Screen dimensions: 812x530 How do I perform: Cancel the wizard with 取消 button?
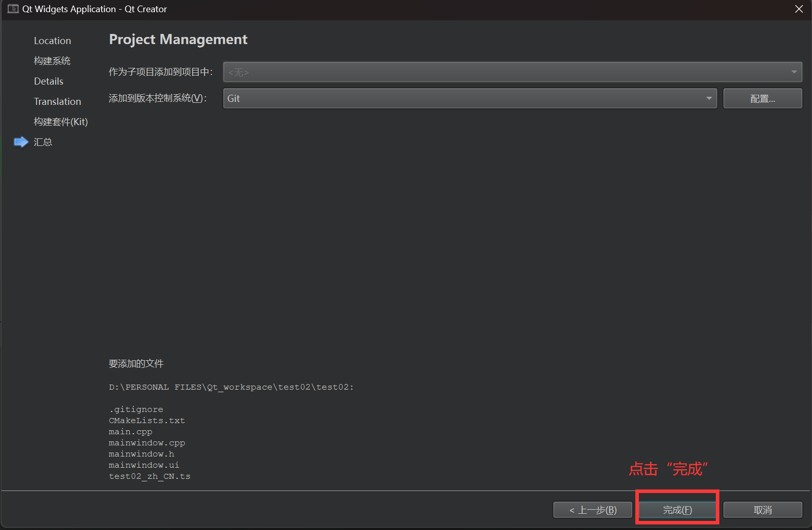click(x=762, y=510)
